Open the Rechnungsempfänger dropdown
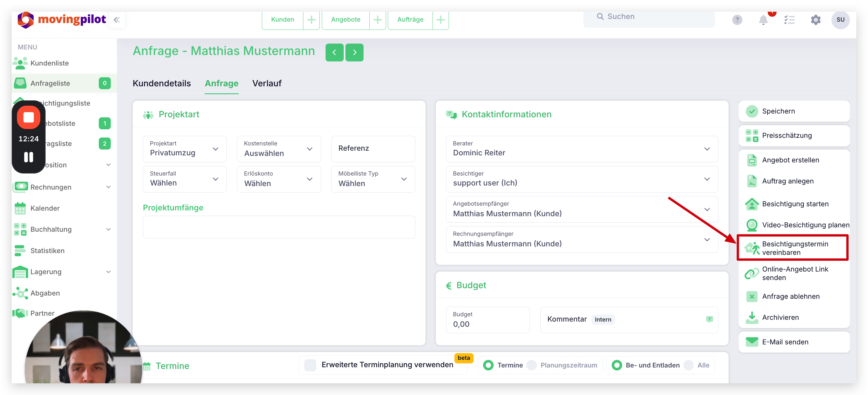This screenshot has height=395, width=868. (582, 240)
